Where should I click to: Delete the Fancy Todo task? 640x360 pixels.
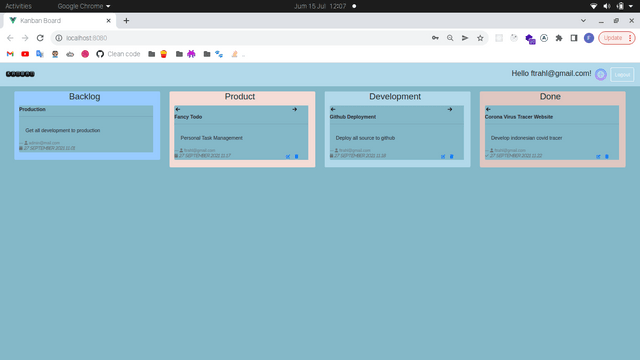click(x=296, y=156)
